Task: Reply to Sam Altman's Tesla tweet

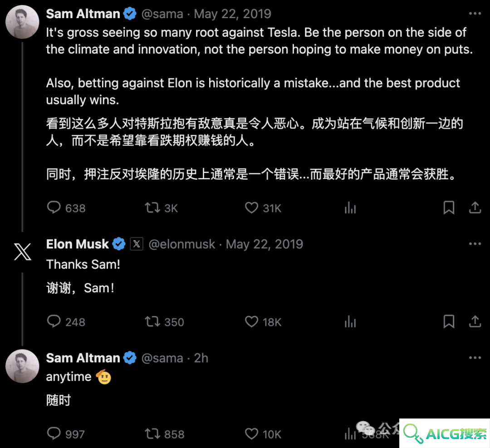Action: tap(54, 207)
